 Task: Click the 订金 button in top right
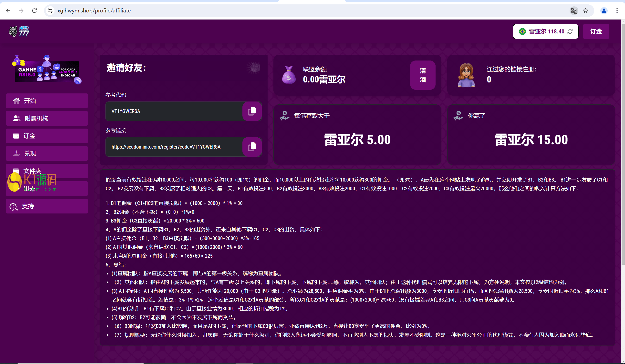596,31
